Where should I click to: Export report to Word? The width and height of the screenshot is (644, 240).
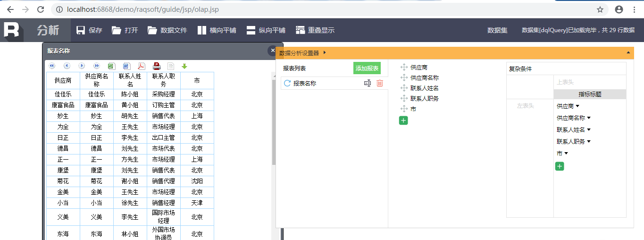tap(126, 66)
